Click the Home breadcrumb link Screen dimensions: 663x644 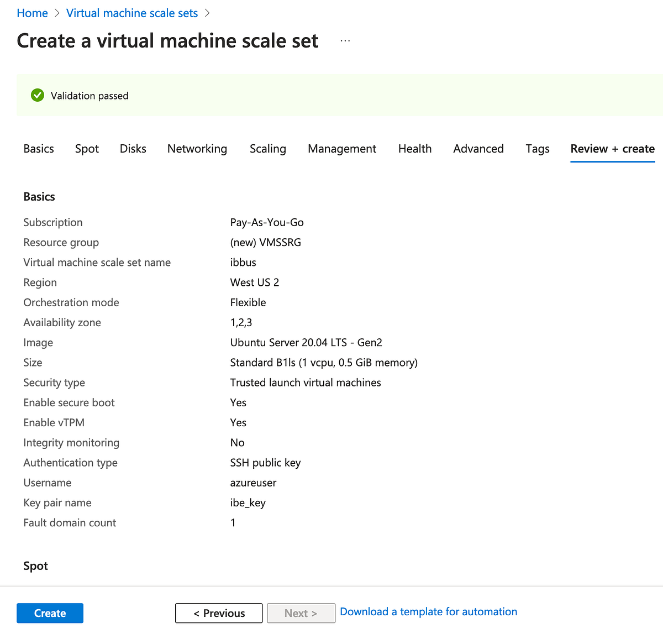(x=32, y=13)
